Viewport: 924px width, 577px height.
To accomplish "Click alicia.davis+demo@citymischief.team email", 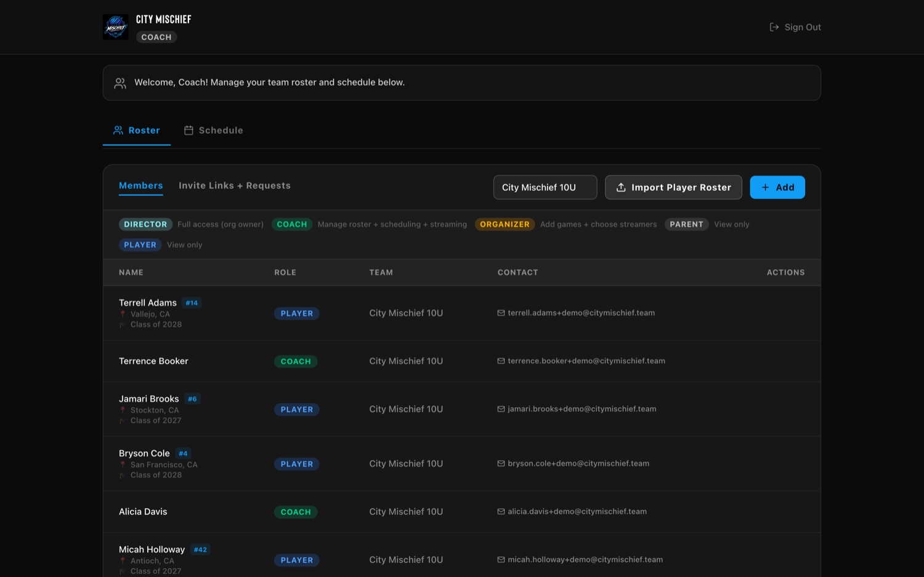I will tap(577, 512).
